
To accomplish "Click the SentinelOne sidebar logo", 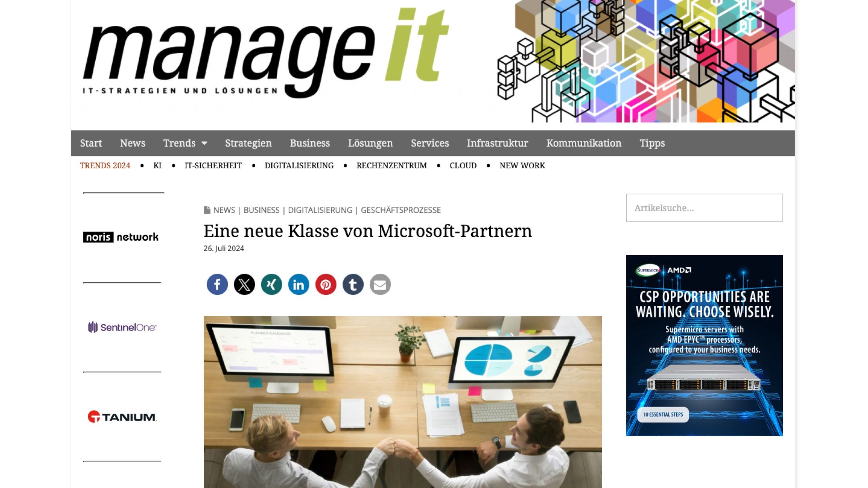I will pyautogui.click(x=122, y=327).
